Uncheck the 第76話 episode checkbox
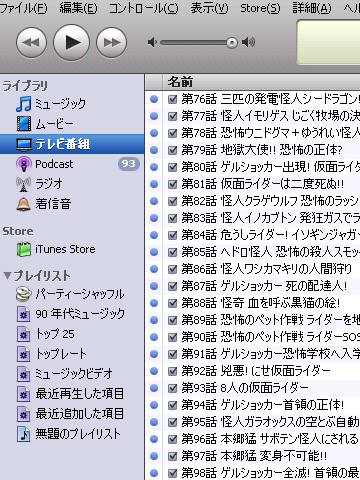 (x=173, y=99)
